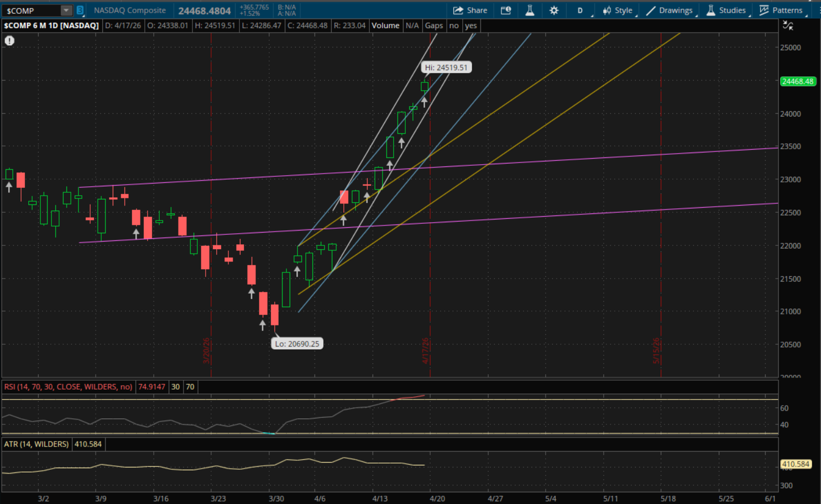Open the chart alerts/news icon

pos(505,11)
